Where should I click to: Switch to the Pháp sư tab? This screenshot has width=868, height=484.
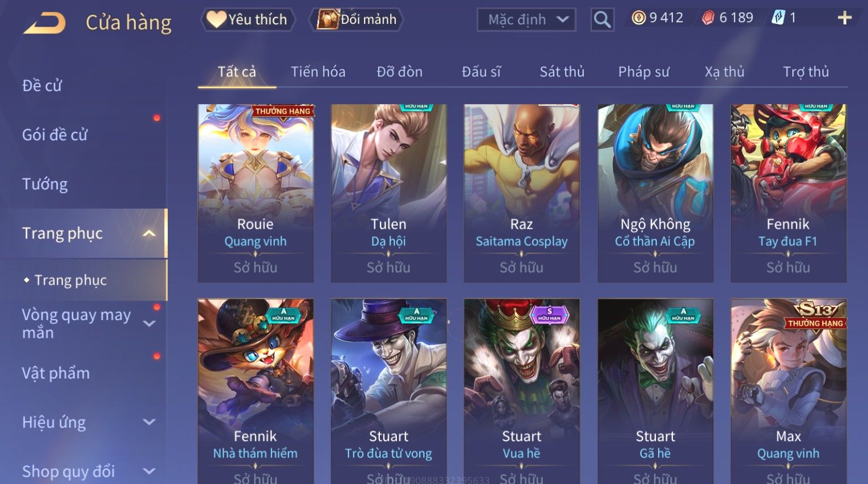click(x=643, y=72)
